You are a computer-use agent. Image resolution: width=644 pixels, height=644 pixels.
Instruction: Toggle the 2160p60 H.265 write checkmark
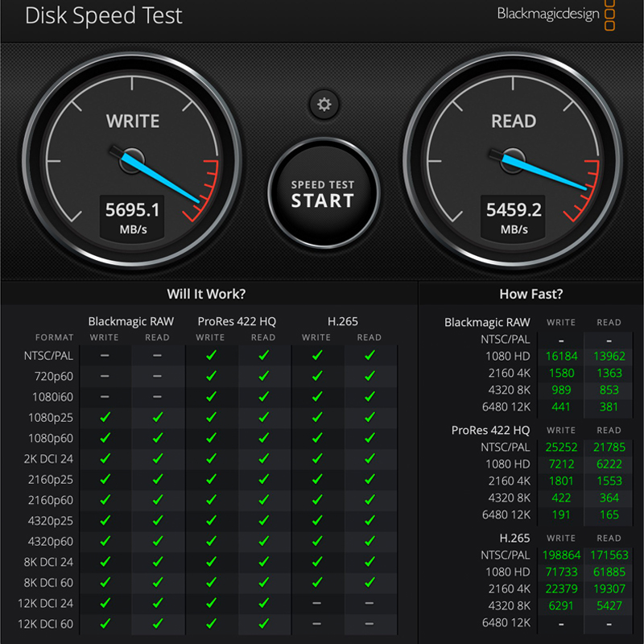click(x=316, y=500)
